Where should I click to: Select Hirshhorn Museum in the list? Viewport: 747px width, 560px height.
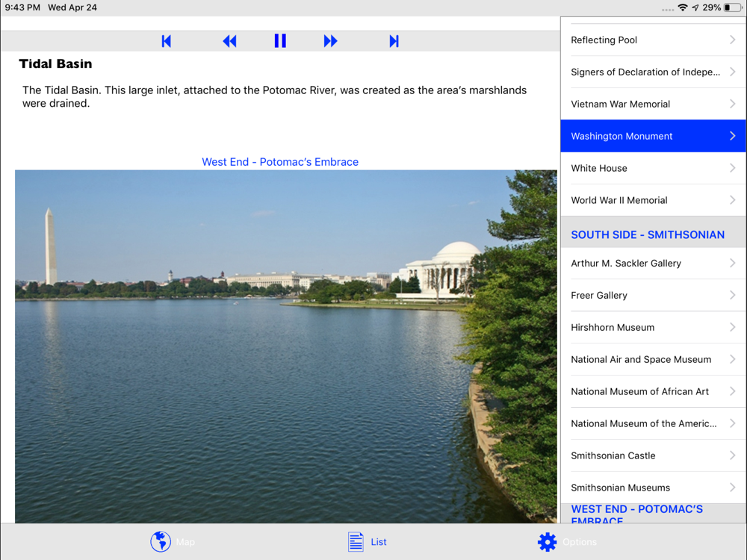pyautogui.click(x=653, y=327)
